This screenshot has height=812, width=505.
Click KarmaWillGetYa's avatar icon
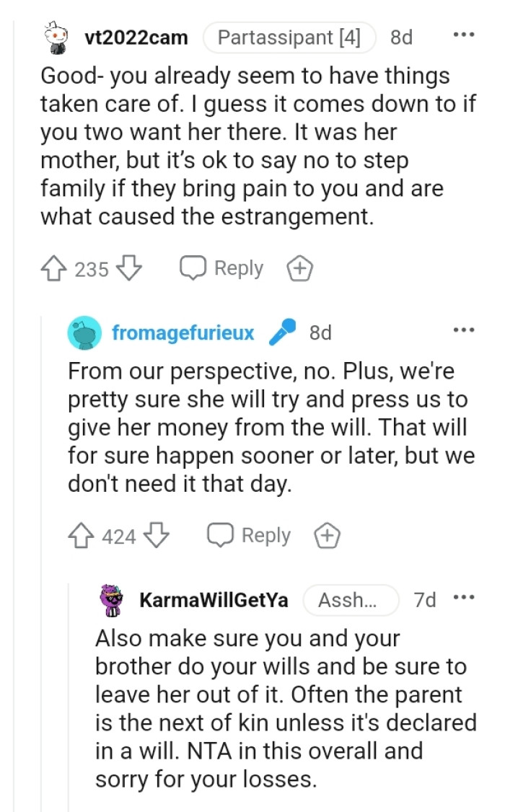[x=110, y=600]
